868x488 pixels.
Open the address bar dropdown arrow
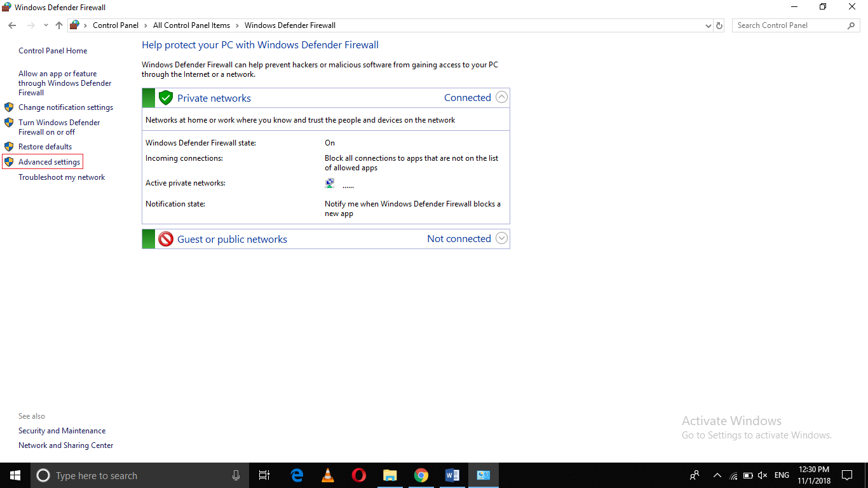pyautogui.click(x=708, y=25)
